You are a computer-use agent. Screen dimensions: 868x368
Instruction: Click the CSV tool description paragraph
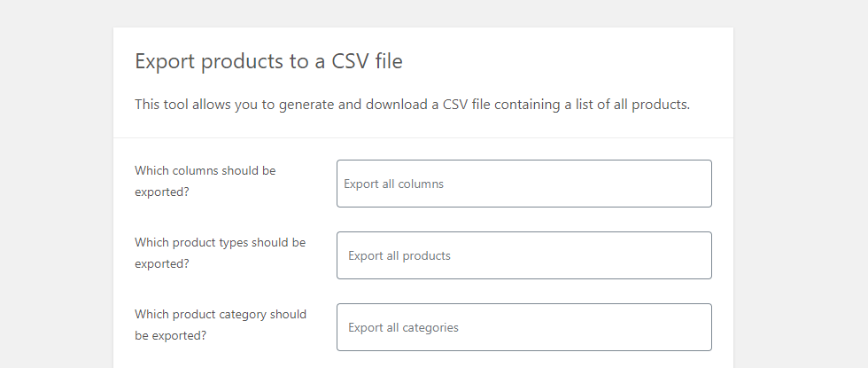click(x=412, y=105)
